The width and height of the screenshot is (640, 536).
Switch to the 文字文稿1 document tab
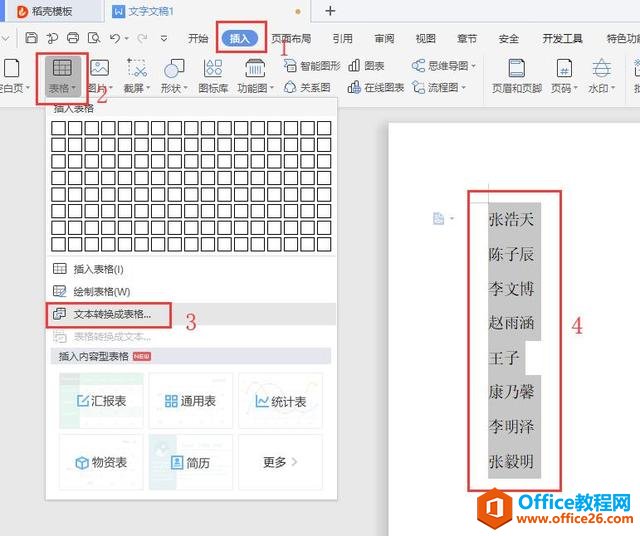coord(207,11)
